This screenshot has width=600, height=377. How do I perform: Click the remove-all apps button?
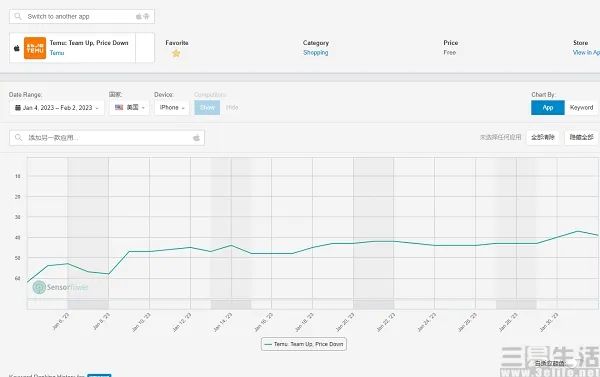[x=543, y=137]
